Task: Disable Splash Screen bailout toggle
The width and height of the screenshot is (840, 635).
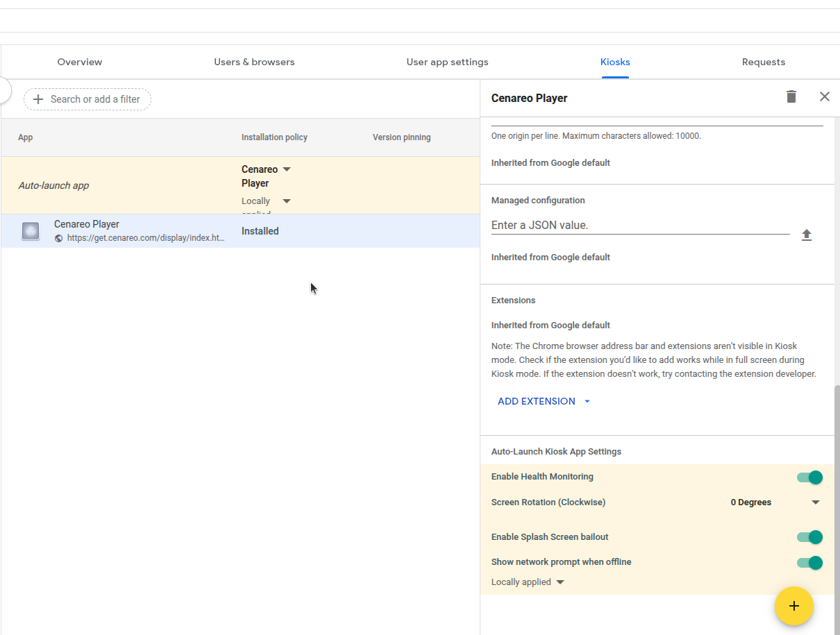Action: pos(809,537)
